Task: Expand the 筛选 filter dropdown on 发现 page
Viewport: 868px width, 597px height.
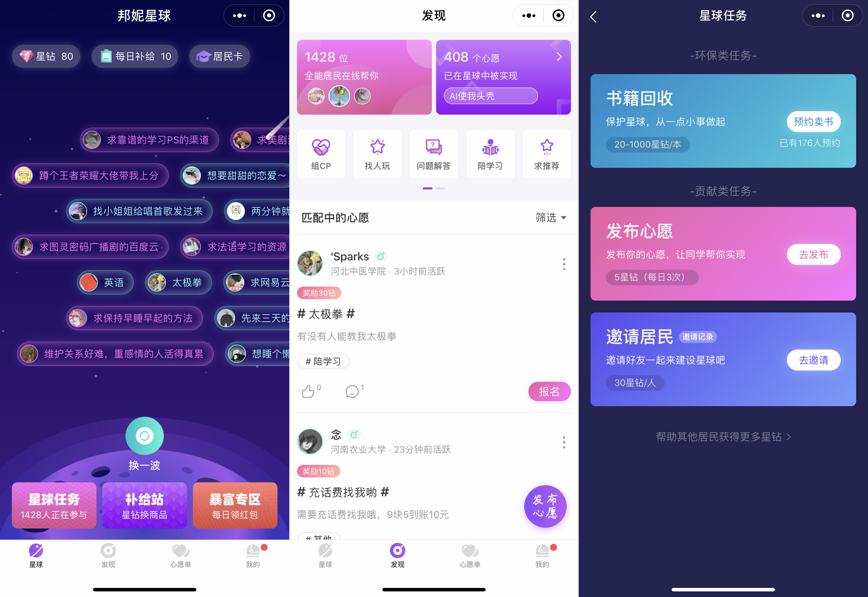Action: pos(548,218)
